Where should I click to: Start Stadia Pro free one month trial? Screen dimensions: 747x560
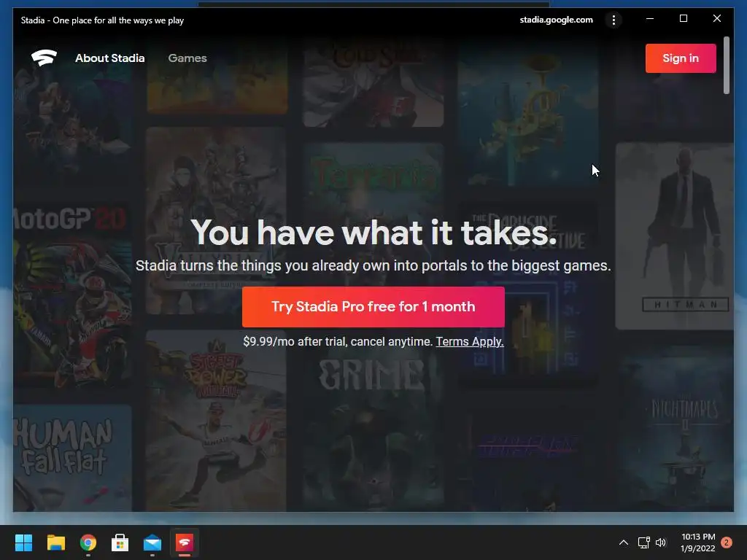(x=373, y=307)
